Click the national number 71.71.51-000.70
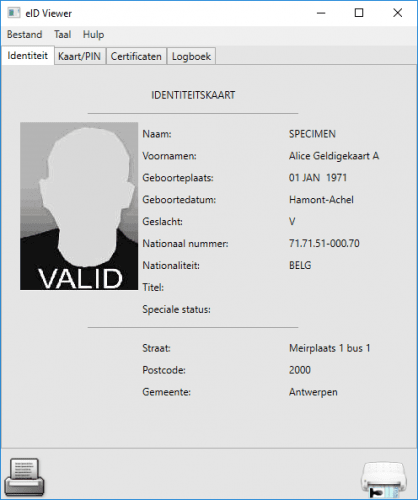This screenshot has height=500, width=418. pos(324,243)
